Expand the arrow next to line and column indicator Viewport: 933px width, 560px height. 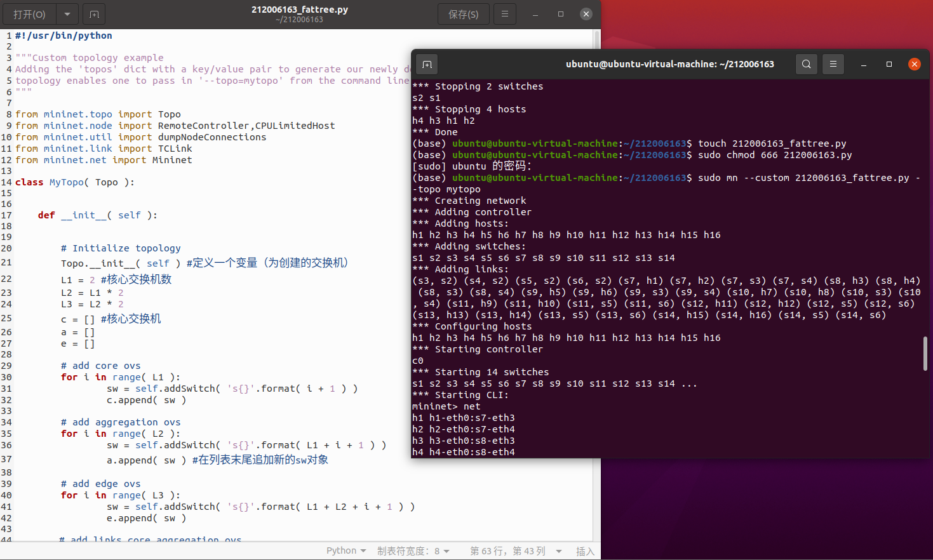pyautogui.click(x=559, y=550)
